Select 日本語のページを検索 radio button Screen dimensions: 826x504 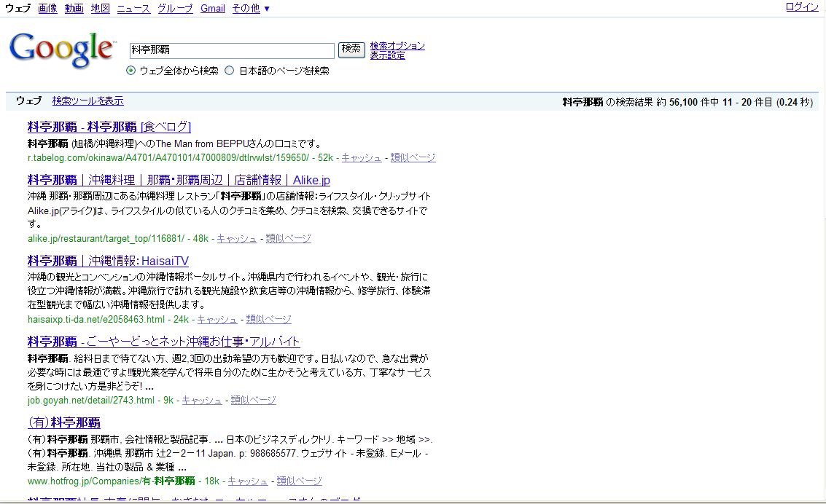pos(230,71)
